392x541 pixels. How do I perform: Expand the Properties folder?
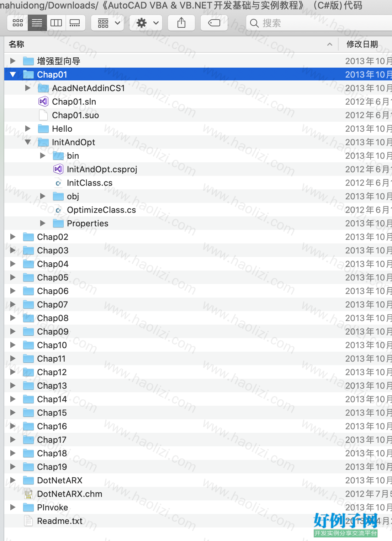(x=43, y=223)
